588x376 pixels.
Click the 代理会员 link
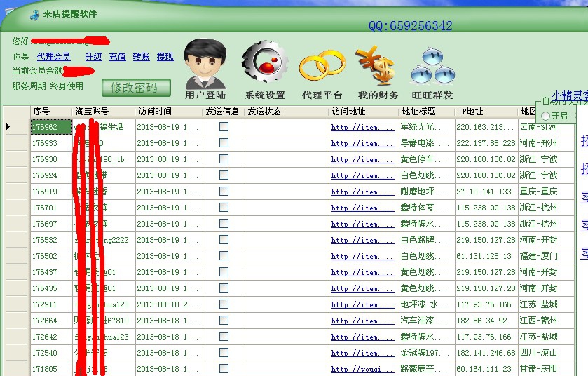(x=54, y=57)
